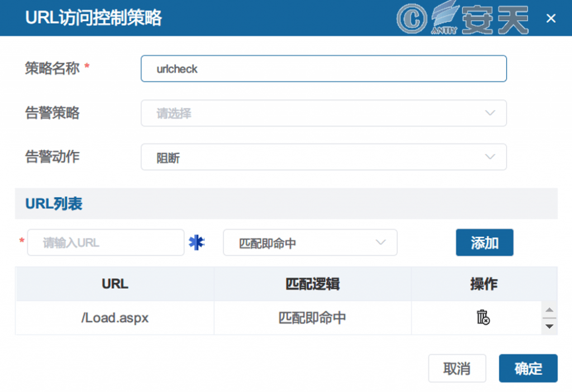The width and height of the screenshot is (572, 392).
Task: Click the Antiy logo in header
Action: (x=480, y=20)
